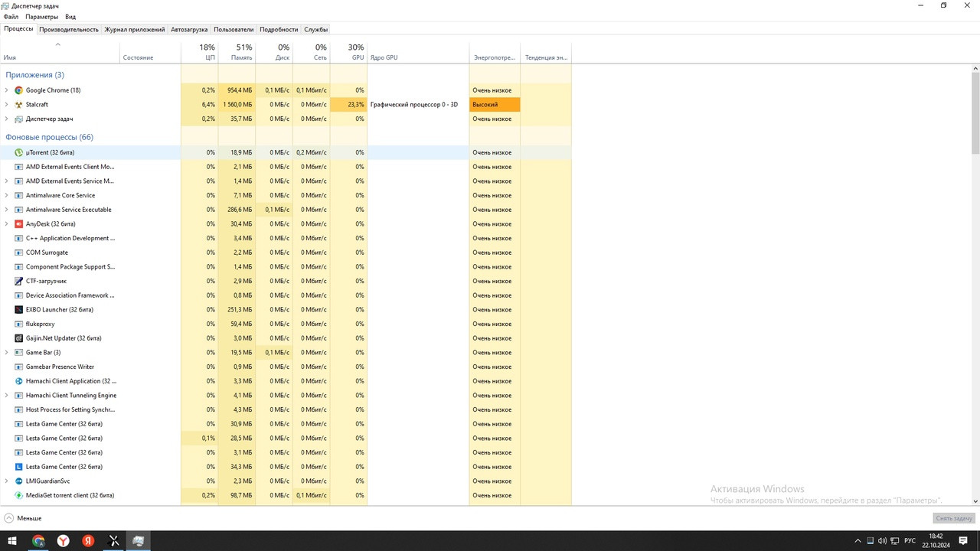Sort by the Состояние column header
The height and width of the screenshot is (551, 980).
point(150,52)
